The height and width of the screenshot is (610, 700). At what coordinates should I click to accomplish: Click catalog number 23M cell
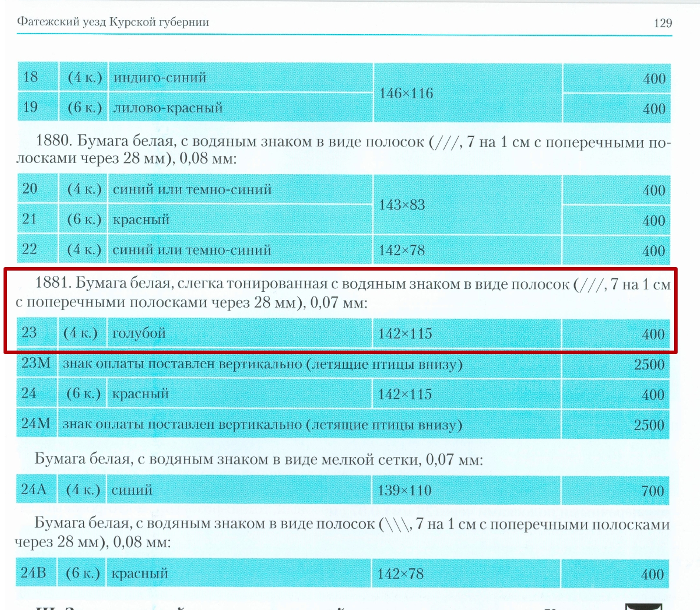tap(36, 364)
